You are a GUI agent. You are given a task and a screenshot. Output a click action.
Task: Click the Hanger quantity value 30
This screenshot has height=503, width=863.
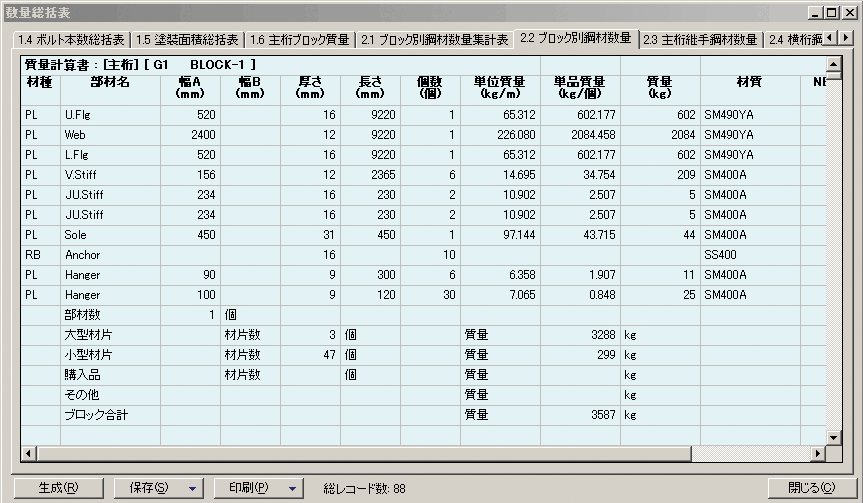click(430, 295)
